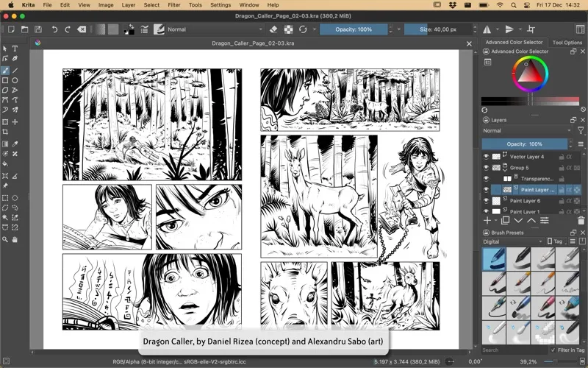
Task: Move layer up in stack
Action: [531, 220]
